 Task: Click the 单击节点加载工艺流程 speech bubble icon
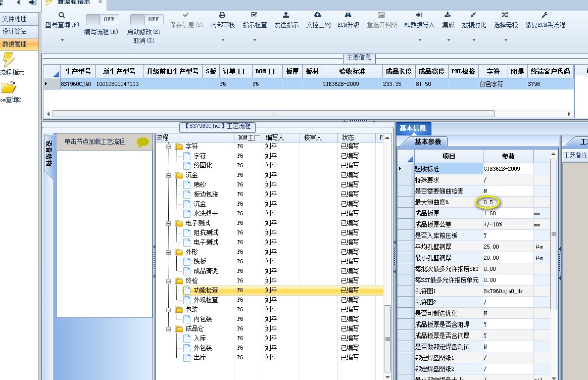(x=142, y=142)
